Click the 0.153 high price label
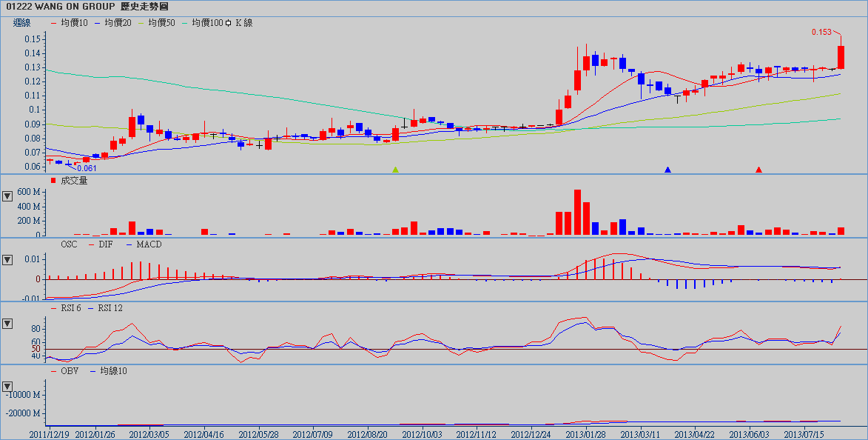 coord(821,33)
